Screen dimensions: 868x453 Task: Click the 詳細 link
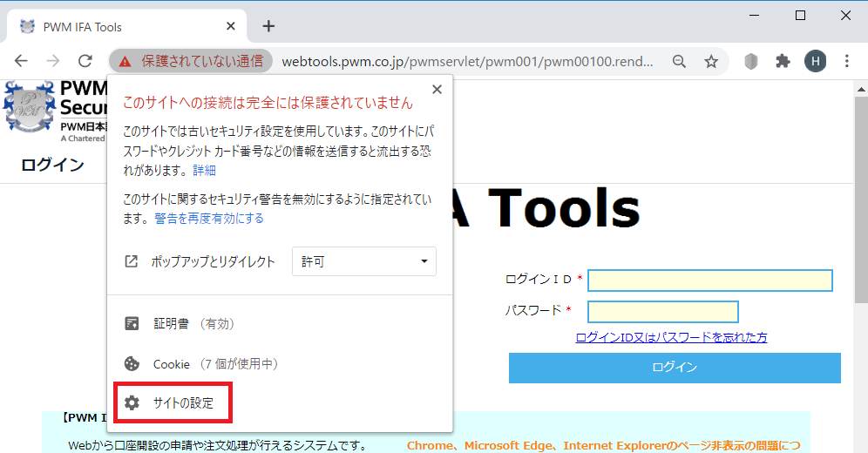pyautogui.click(x=204, y=171)
